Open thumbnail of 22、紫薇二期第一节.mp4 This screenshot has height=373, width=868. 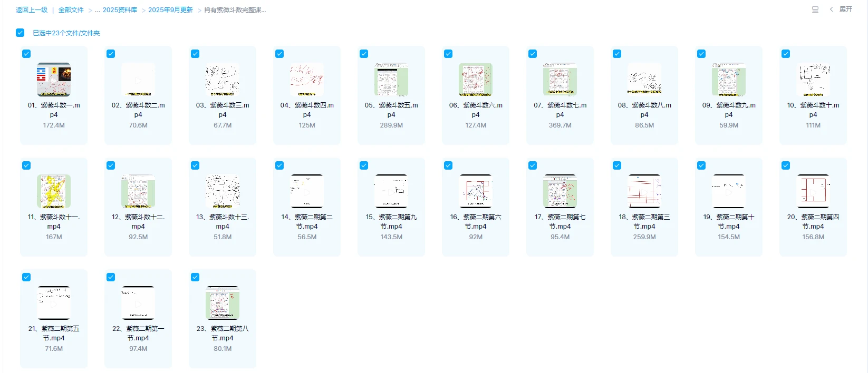(138, 303)
